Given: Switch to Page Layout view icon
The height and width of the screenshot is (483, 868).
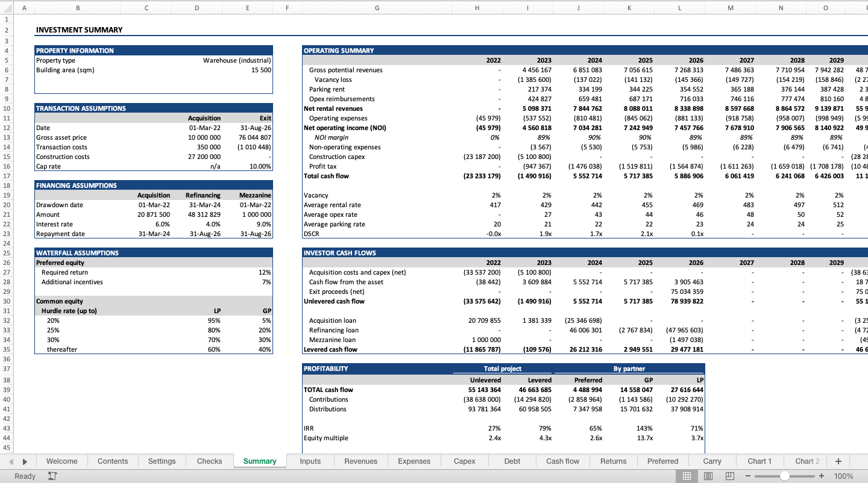Looking at the screenshot, I should (x=708, y=476).
